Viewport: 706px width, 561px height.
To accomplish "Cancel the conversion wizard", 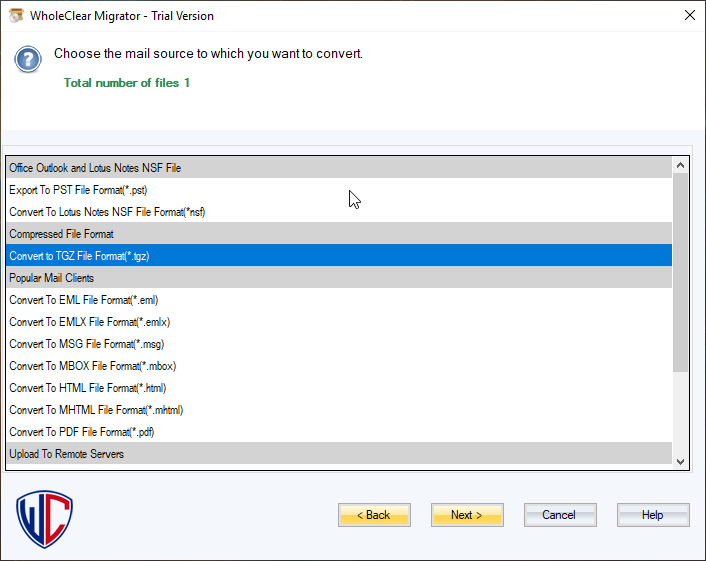I will coord(560,515).
